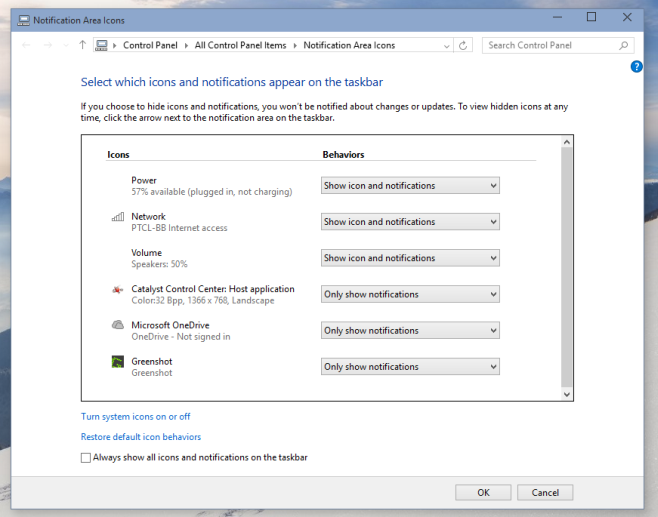Click the Cancel button
The image size is (658, 517).
[x=545, y=492]
